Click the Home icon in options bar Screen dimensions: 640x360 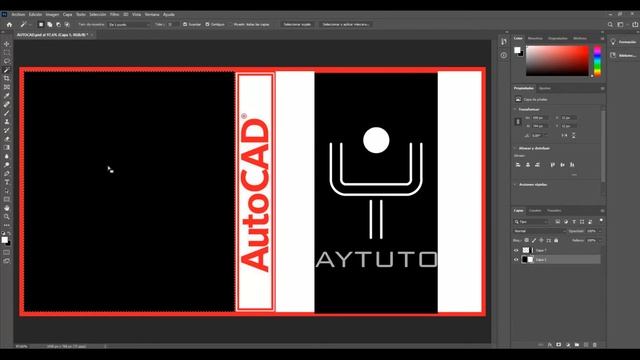(9, 24)
